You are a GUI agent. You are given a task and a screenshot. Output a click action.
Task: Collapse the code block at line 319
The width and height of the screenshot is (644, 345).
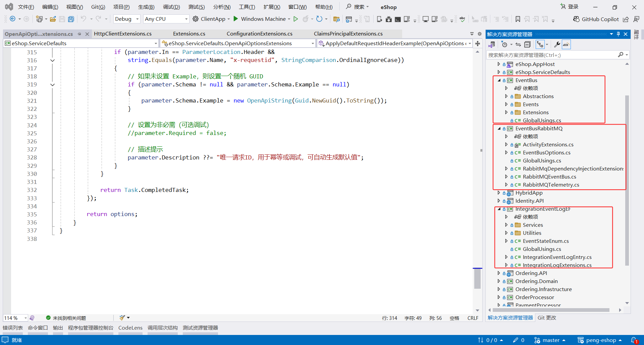(52, 85)
